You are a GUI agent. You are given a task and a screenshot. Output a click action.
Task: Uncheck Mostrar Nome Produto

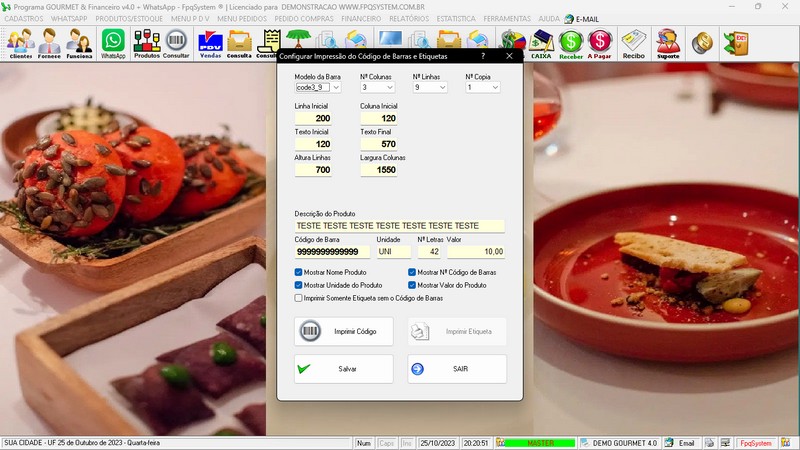(298, 272)
